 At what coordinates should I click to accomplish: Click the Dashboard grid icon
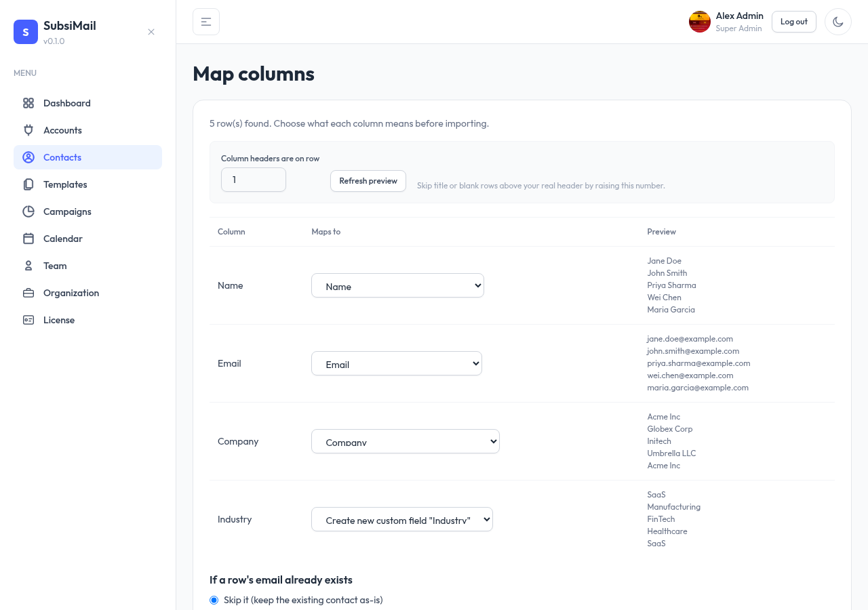(28, 103)
